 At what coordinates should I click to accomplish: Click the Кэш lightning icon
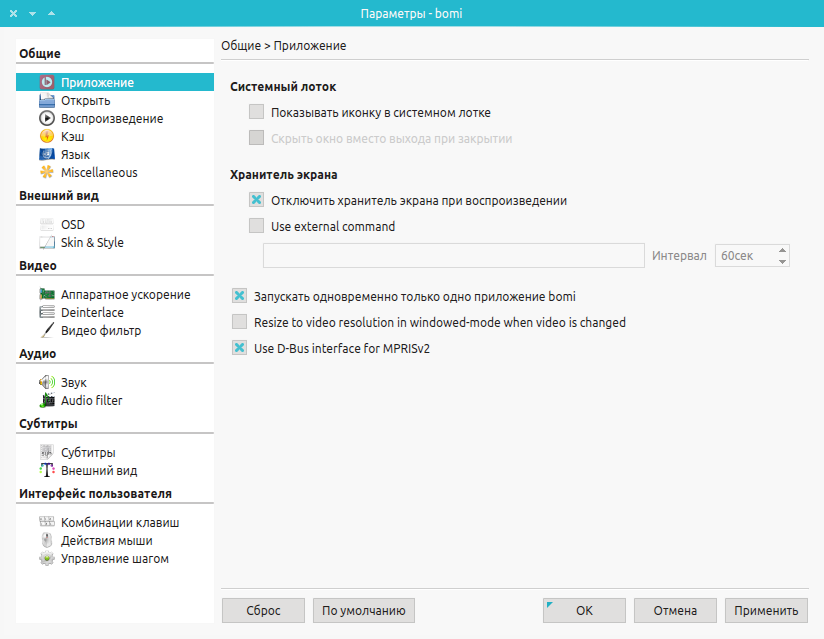coord(47,136)
